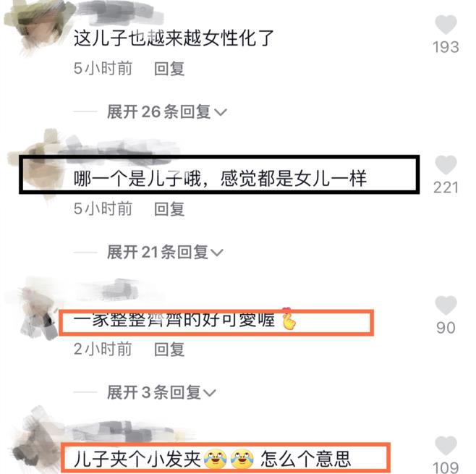The height and width of the screenshot is (474, 476).
Task: Select the comment 哪一个是儿子哦，感觉都是女儿一样
Action: 220,178
